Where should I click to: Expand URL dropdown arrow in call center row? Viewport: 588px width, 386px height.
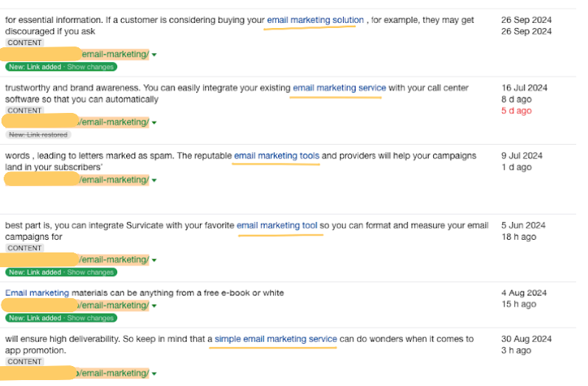154,123
